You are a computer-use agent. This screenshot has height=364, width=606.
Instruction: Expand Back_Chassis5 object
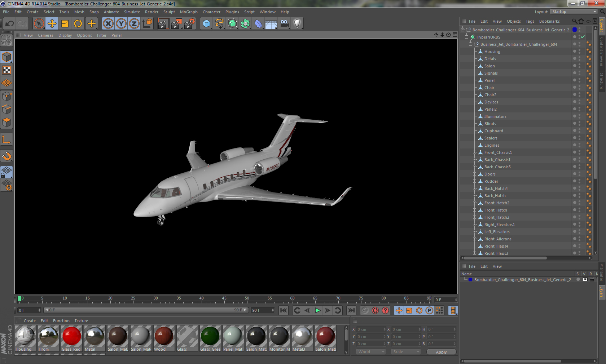click(x=475, y=167)
